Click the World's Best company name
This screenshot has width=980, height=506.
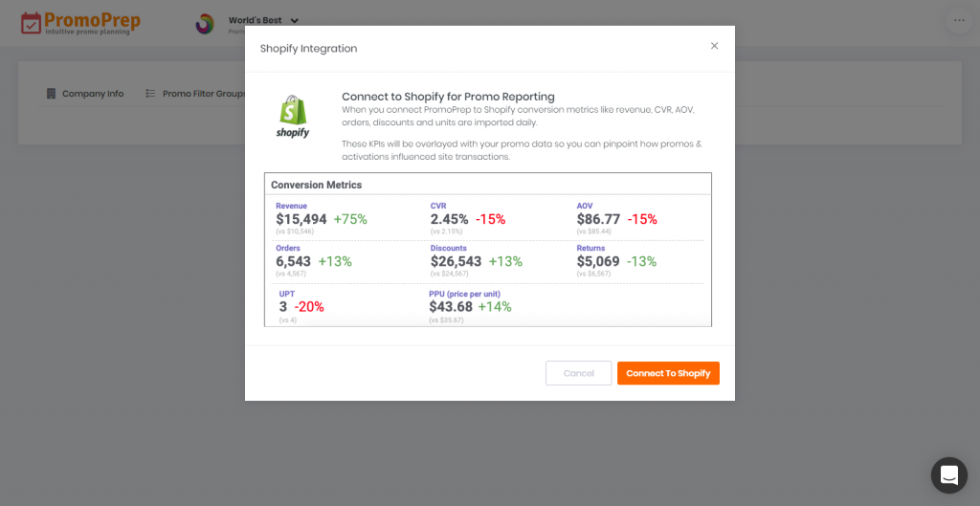coord(255,20)
